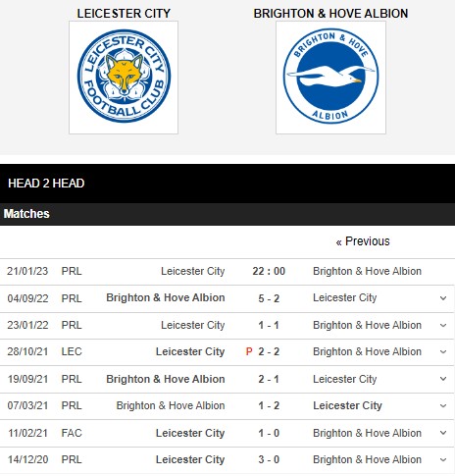Go to Previous matches page
Viewport: 455px width, 476px height.
point(363,241)
